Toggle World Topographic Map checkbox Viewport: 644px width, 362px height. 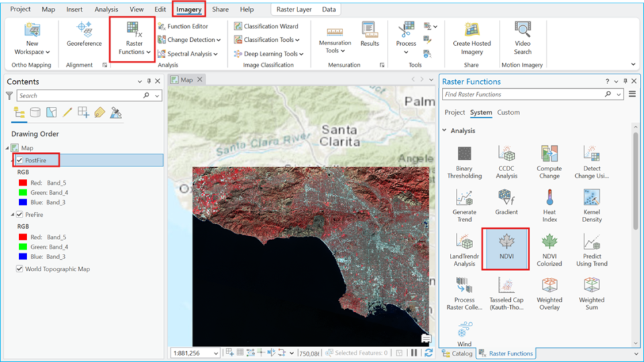pos(20,269)
